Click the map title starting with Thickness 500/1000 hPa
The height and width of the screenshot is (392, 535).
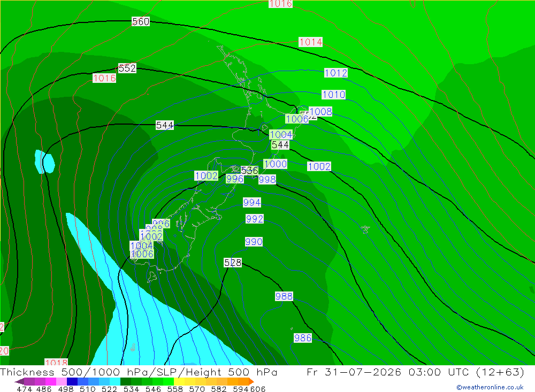(139, 372)
